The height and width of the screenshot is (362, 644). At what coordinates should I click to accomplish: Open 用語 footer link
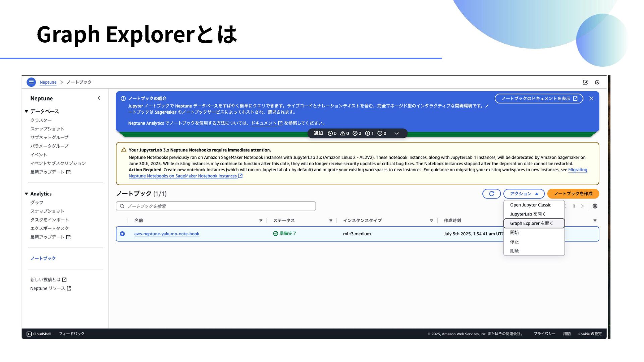567,334
